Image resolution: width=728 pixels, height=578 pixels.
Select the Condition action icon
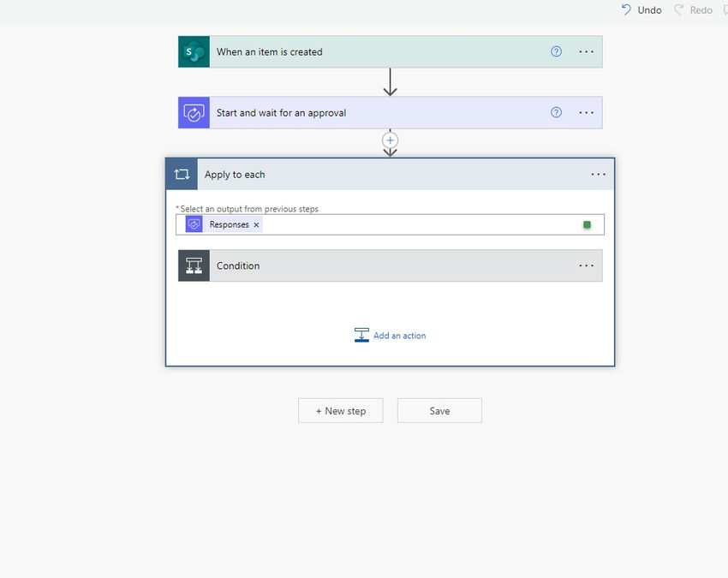click(x=194, y=265)
